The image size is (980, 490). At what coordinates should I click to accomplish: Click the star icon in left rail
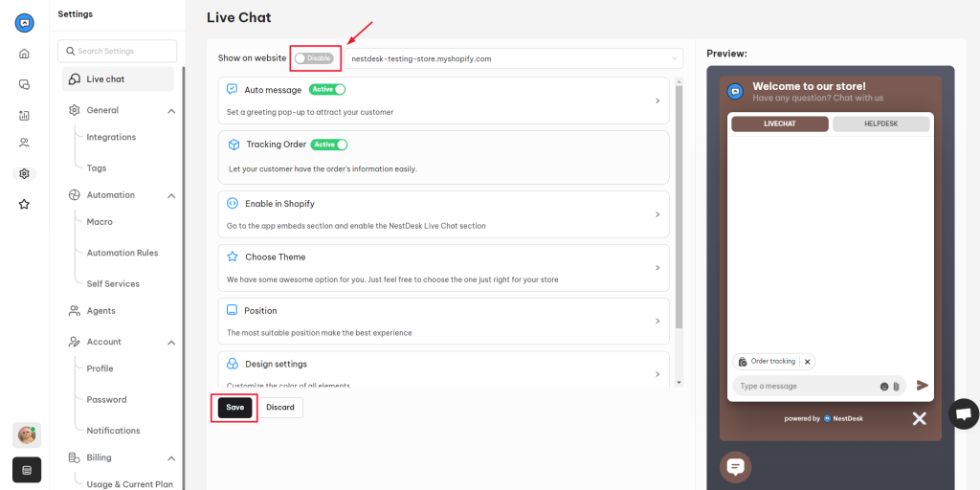[24, 205]
